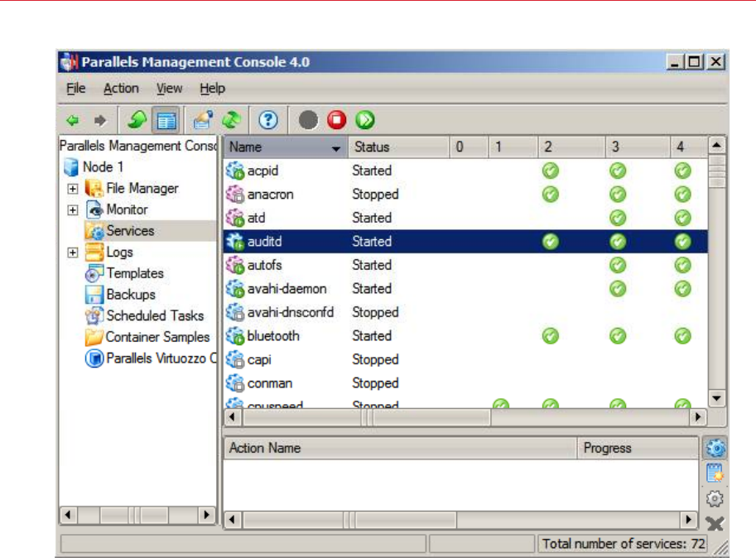Click right arrow of services horizontal scrollbar
Image resolution: width=756 pixels, height=558 pixels.
(x=698, y=417)
